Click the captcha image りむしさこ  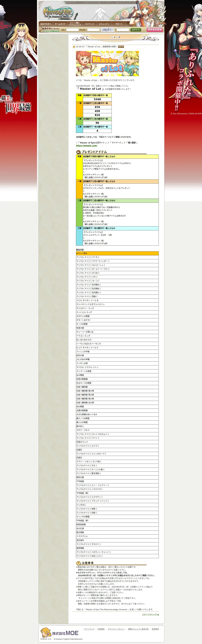click(x=108, y=30)
